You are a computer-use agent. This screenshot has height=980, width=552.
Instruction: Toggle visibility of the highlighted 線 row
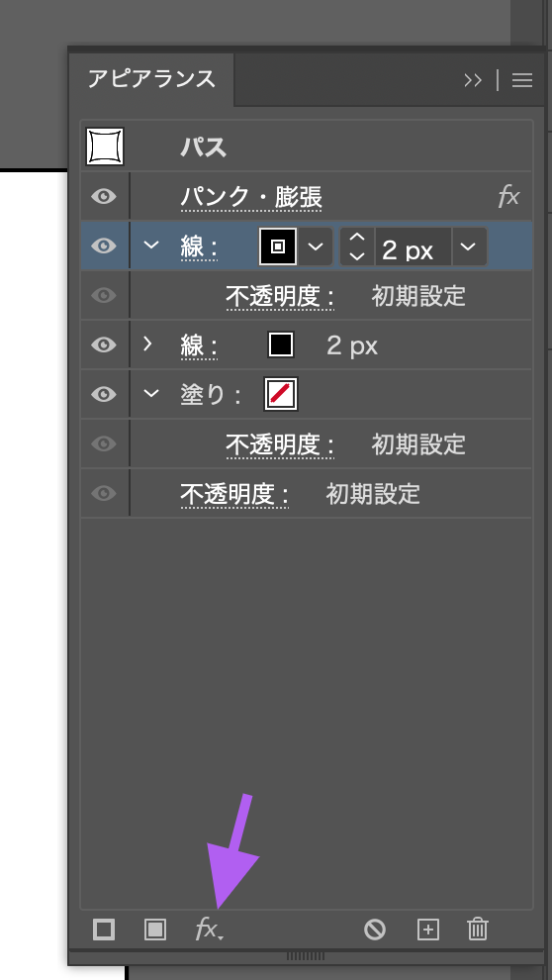point(104,245)
